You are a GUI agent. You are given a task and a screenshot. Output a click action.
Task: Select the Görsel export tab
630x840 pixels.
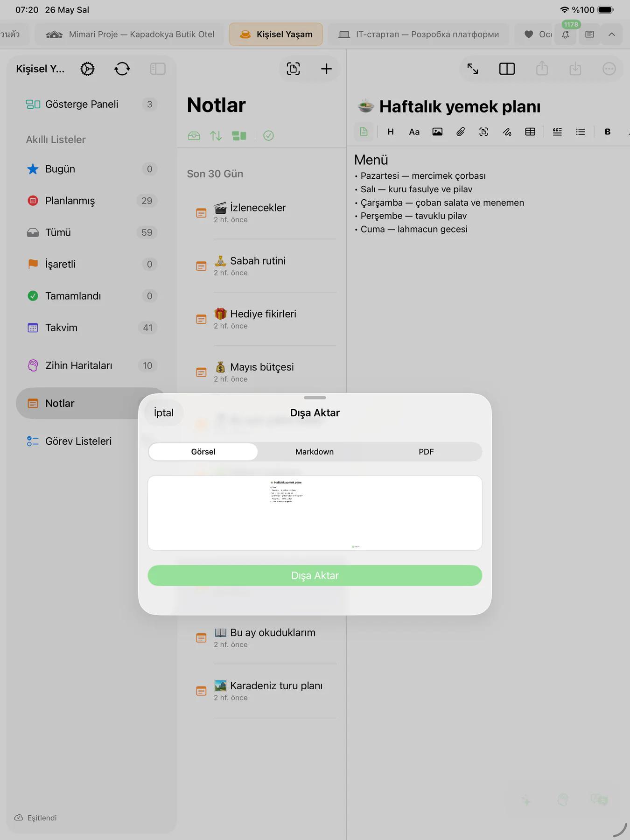[x=203, y=452]
